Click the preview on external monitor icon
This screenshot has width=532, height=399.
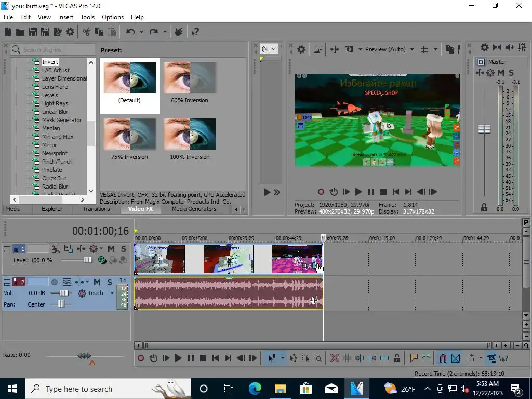[318, 49]
